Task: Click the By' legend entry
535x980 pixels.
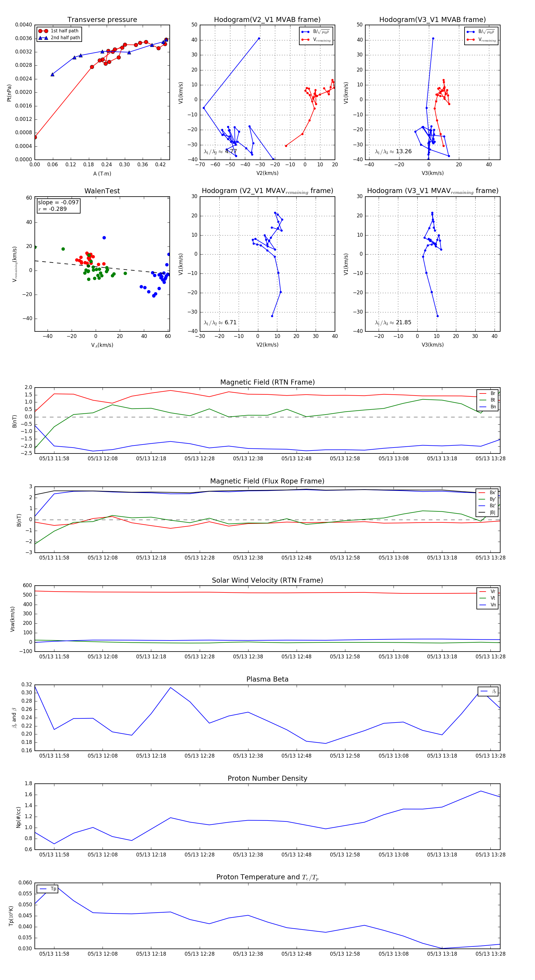Action: coord(487,499)
